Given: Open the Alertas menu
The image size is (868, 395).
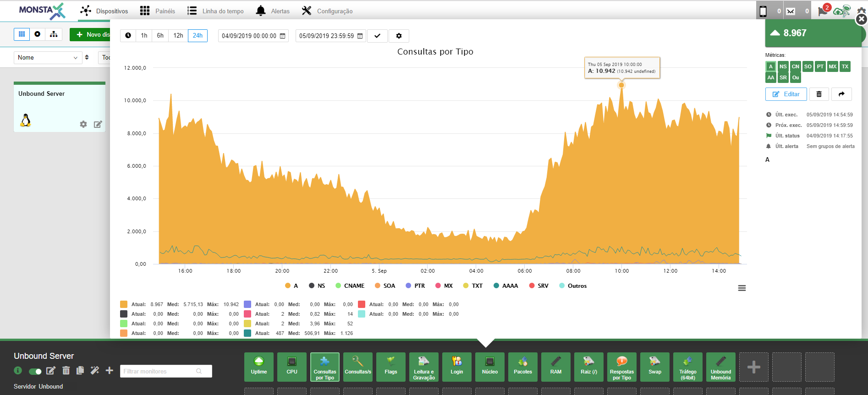Looking at the screenshot, I should pyautogui.click(x=273, y=11).
